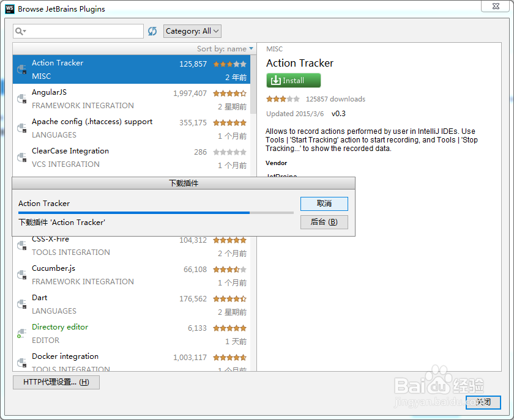This screenshot has width=514, height=420.
Task: Click the 176,562 downloads count
Action: pyautogui.click(x=193, y=299)
